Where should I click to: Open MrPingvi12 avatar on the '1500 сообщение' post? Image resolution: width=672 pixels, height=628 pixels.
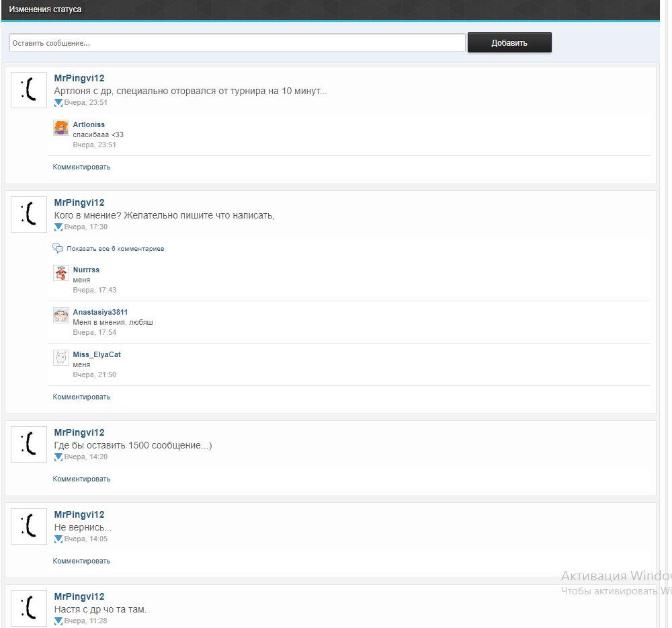coord(29,444)
